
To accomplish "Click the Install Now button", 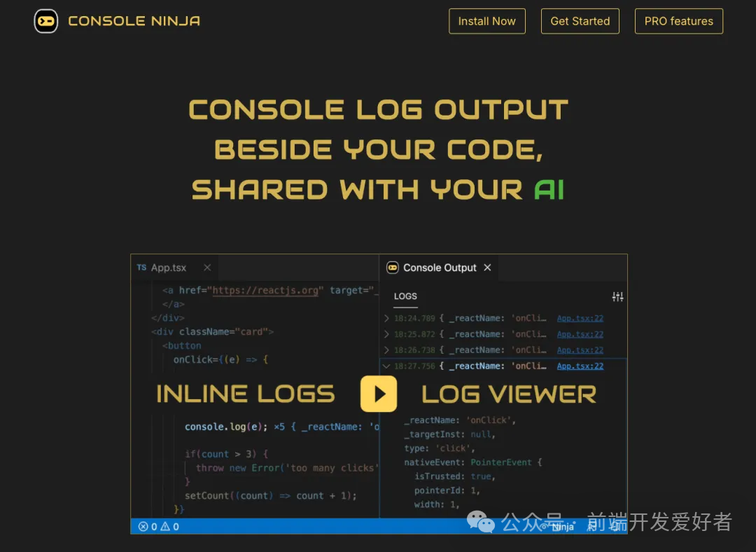I will coord(487,21).
